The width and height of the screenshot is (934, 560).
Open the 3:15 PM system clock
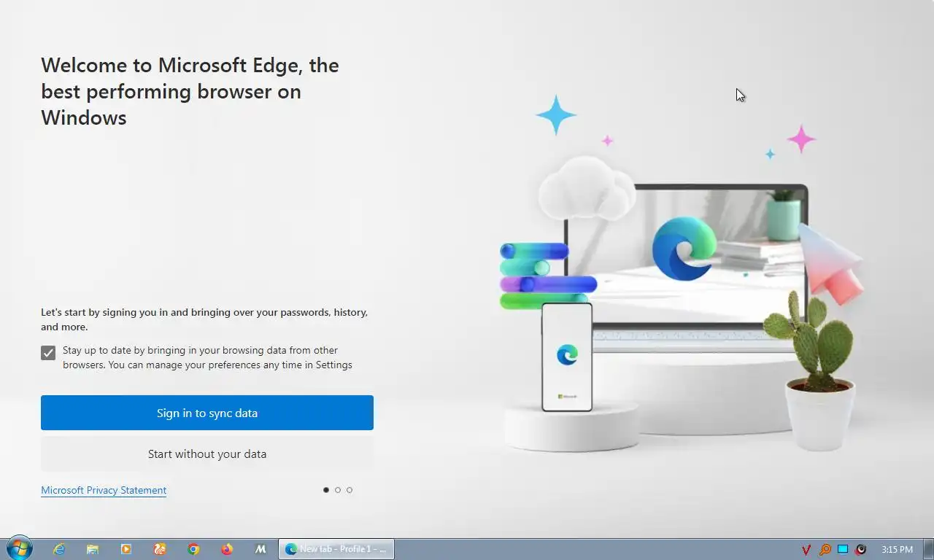tap(897, 549)
